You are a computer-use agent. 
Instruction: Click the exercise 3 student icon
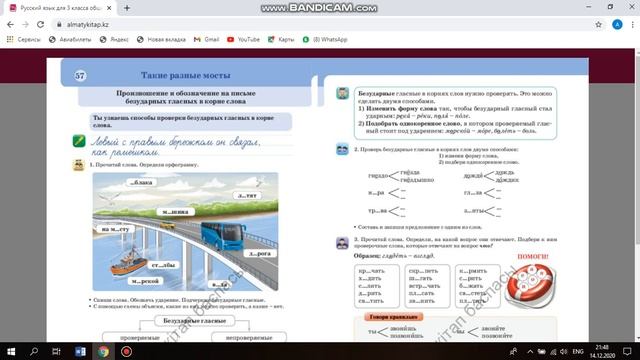click(x=342, y=243)
